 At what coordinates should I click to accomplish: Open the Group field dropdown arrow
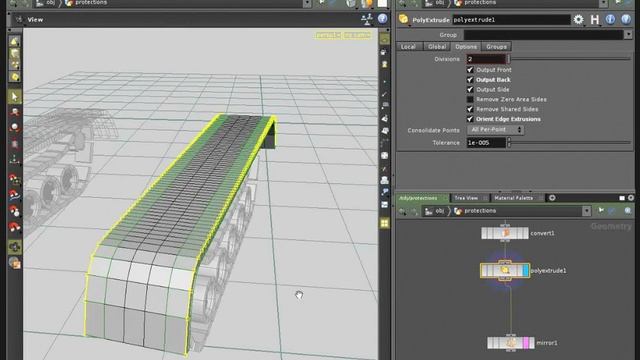pos(628,35)
